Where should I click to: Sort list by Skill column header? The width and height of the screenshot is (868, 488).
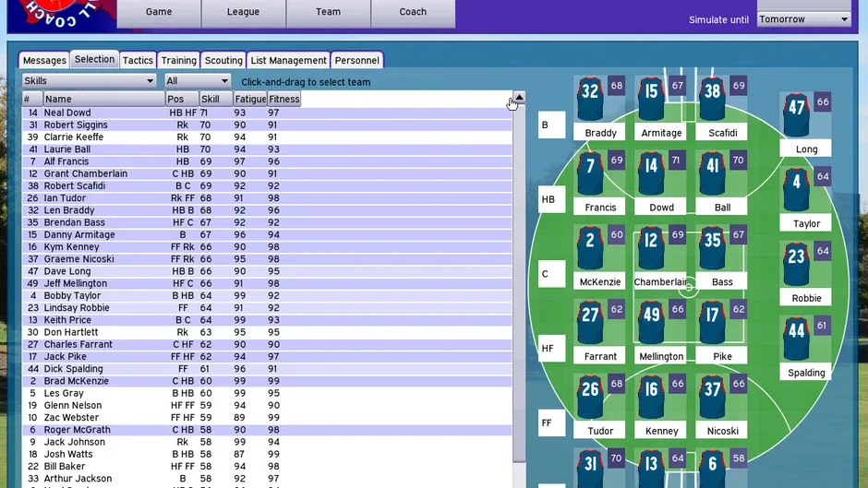pyautogui.click(x=216, y=99)
